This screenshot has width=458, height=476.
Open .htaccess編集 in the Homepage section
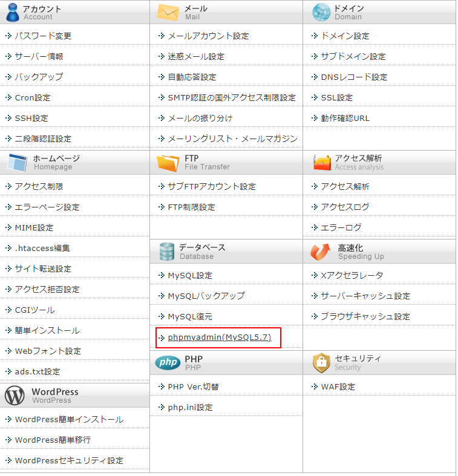point(42,249)
